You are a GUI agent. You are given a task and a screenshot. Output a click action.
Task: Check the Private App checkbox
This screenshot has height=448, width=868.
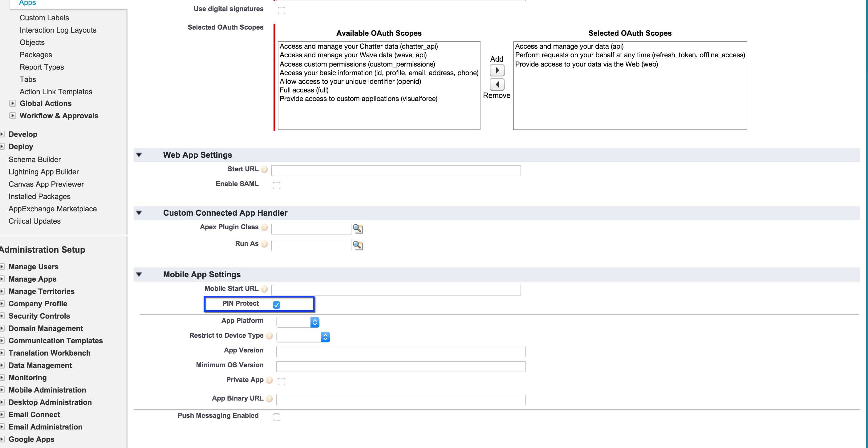point(281,381)
